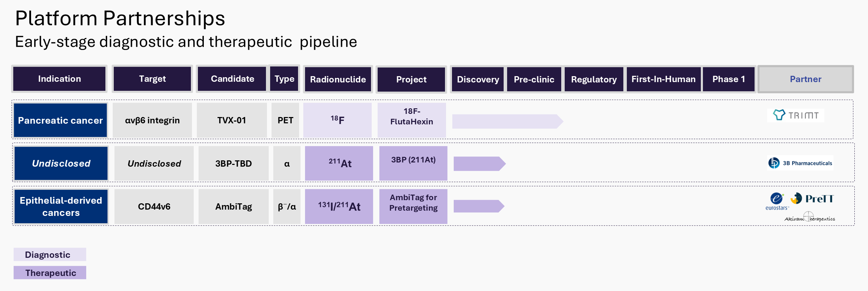Click the 3B Pharmaceuticals logo
This screenshot has height=291, width=868.
(x=800, y=163)
